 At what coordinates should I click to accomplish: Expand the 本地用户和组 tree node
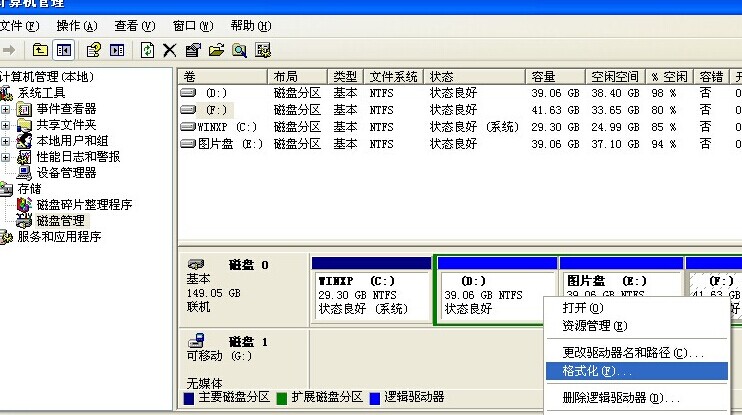(x=5, y=141)
